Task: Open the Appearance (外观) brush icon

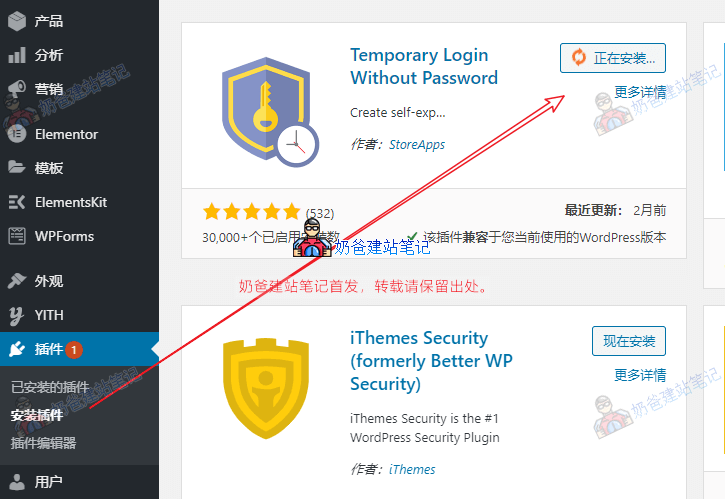Action: click(17, 281)
